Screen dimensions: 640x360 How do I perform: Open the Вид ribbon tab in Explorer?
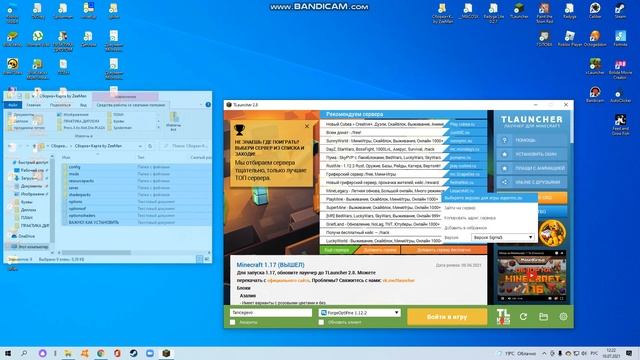coord(83,105)
